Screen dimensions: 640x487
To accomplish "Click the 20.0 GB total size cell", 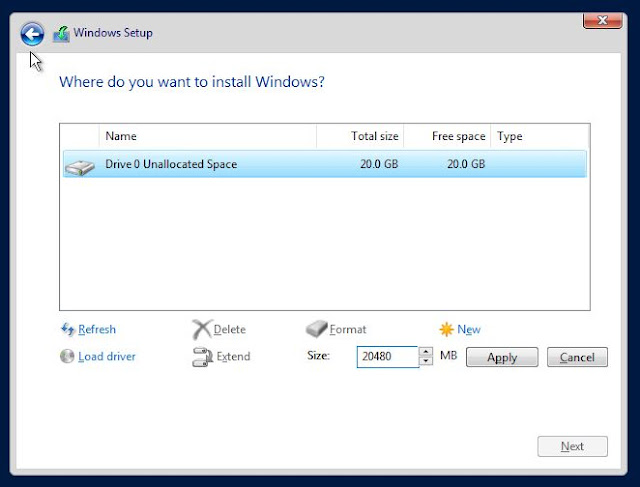I will click(379, 164).
